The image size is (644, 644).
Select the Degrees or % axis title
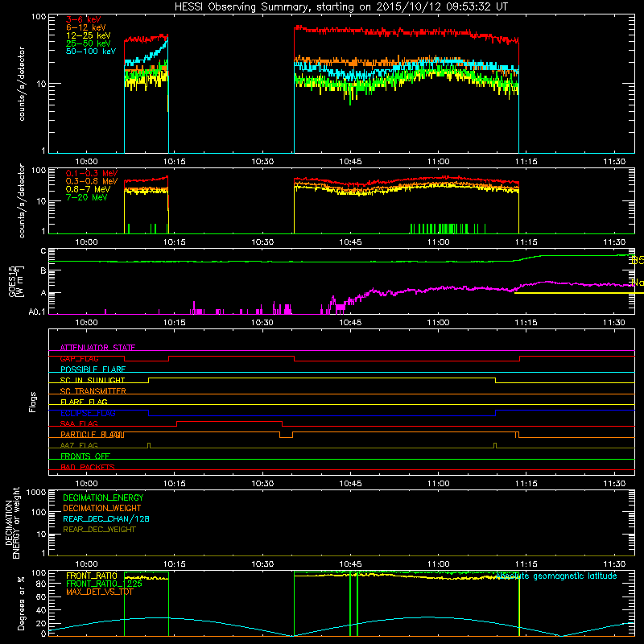click(21, 603)
